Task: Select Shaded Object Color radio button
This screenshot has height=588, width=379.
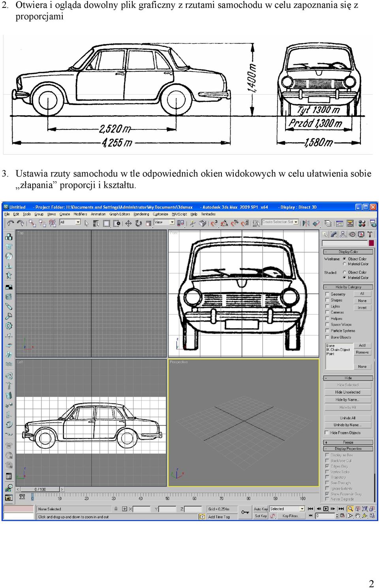Action: coord(344,272)
